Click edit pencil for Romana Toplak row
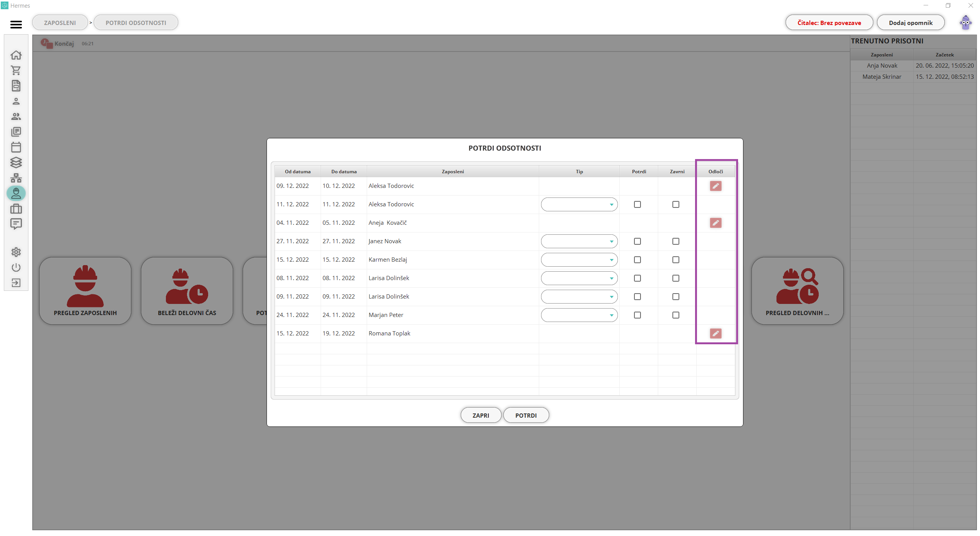This screenshot has height=536, width=980. tap(715, 334)
